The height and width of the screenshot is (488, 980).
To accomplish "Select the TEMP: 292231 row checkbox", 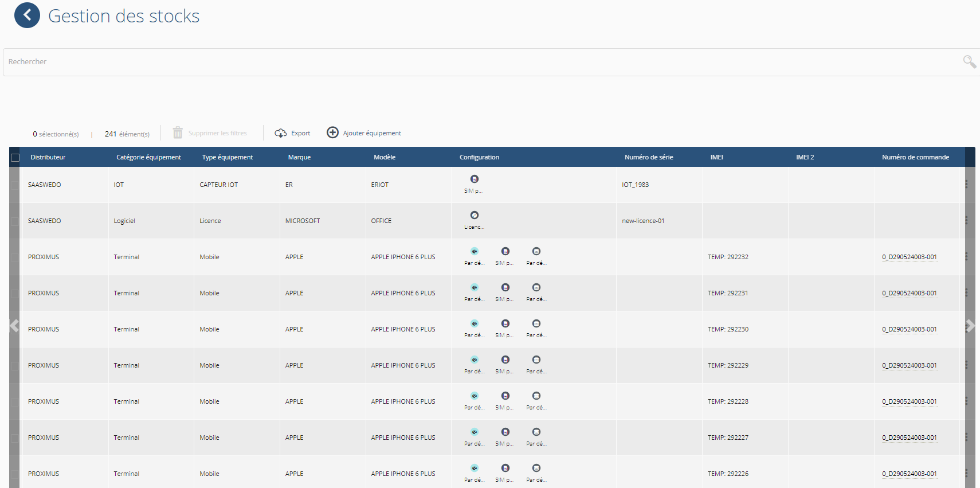I will coord(15,293).
